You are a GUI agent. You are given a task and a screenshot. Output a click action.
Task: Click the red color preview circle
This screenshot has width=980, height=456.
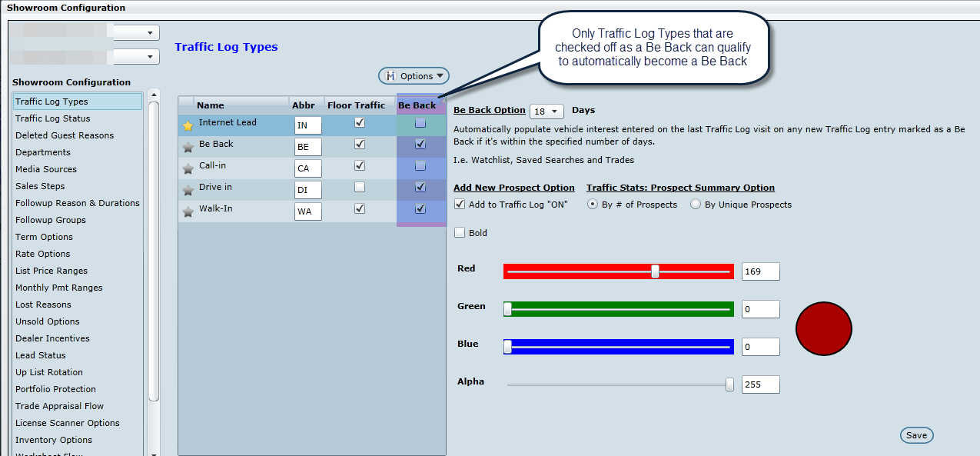point(823,328)
